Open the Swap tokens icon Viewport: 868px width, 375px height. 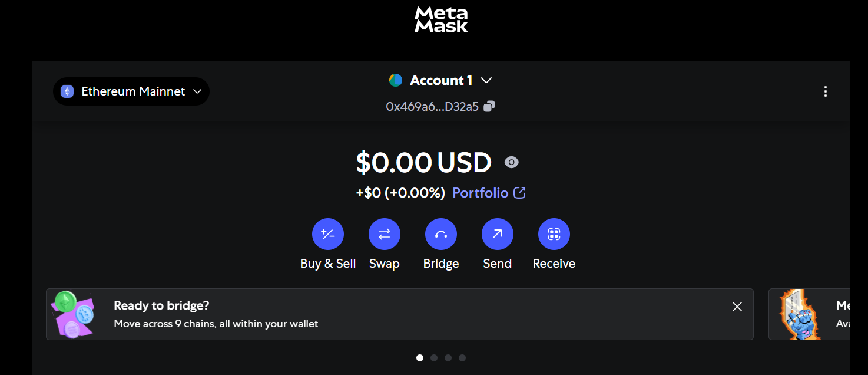point(385,234)
